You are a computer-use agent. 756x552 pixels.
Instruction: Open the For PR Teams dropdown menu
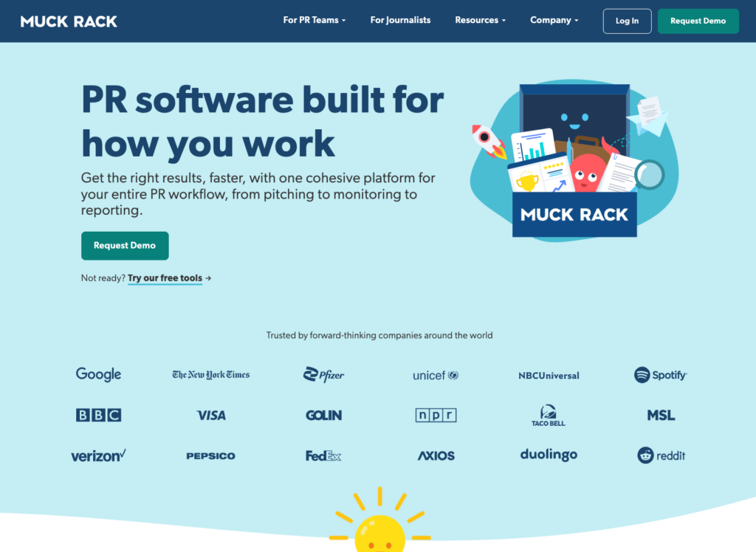[x=315, y=20]
